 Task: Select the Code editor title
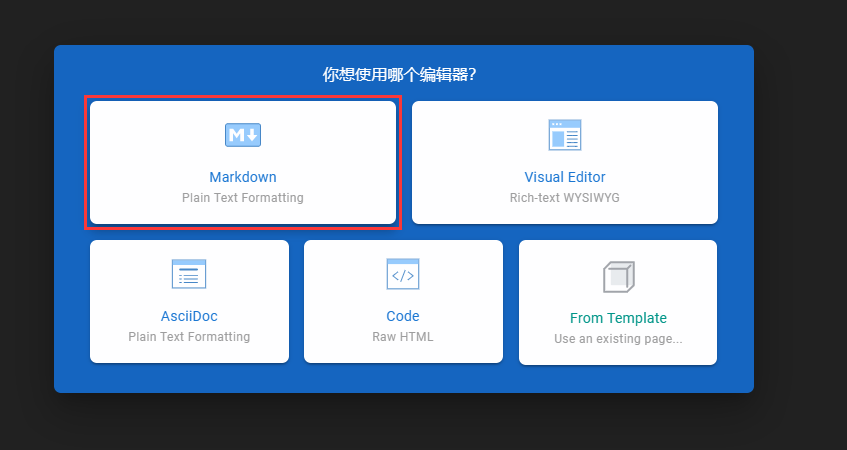point(403,316)
